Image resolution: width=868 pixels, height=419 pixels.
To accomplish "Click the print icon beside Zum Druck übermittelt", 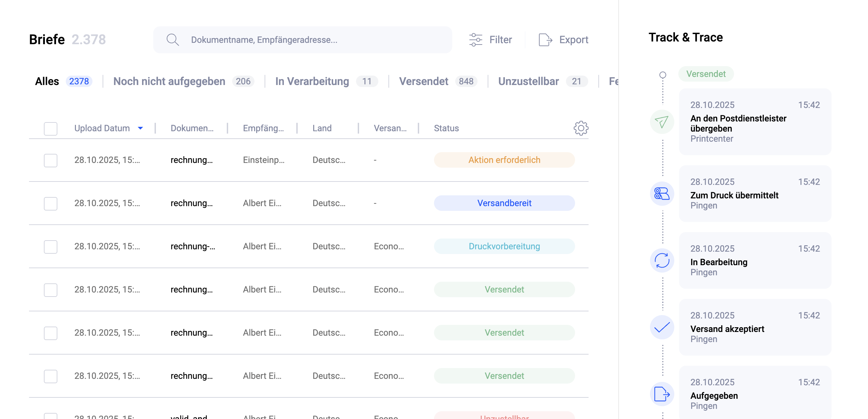I will pos(661,194).
